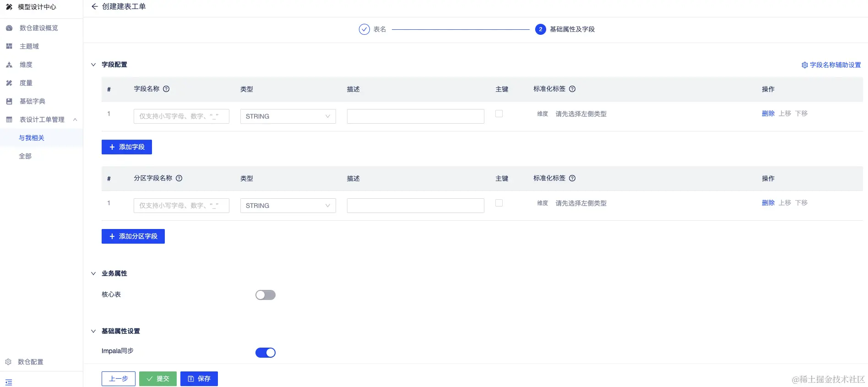Open the STRING type dropdown in the field row
This screenshot has width=868, height=387.
point(288,116)
